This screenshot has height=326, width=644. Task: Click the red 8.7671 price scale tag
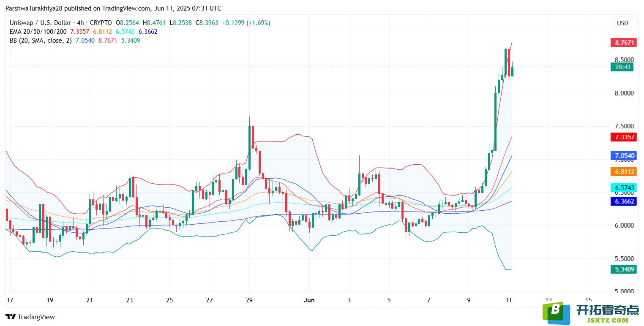pyautogui.click(x=623, y=43)
